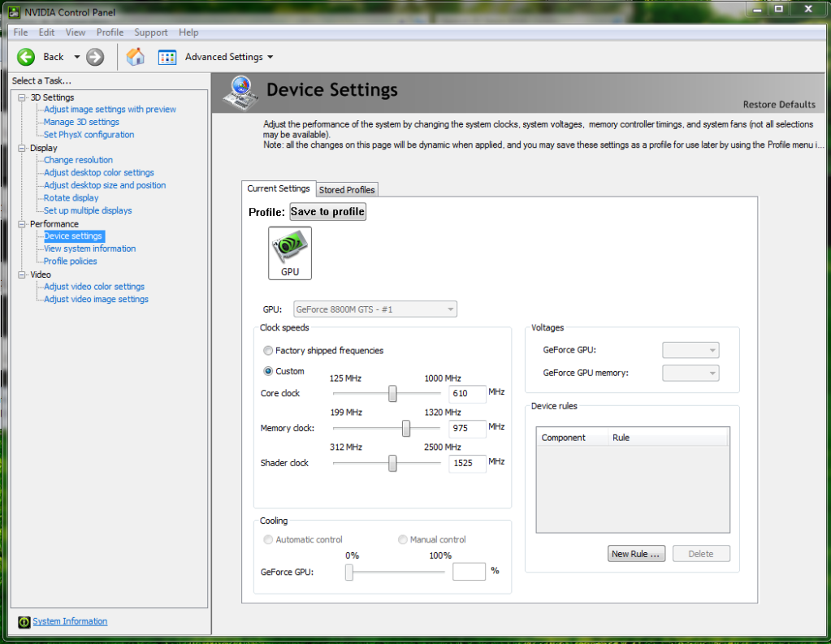Click the New Rule button
Screen dimensions: 831x644
coord(636,554)
